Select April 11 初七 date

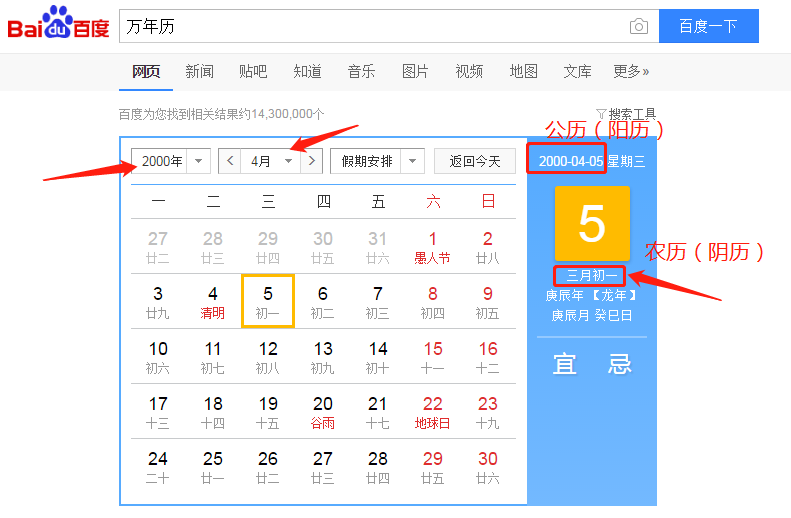click(213, 357)
